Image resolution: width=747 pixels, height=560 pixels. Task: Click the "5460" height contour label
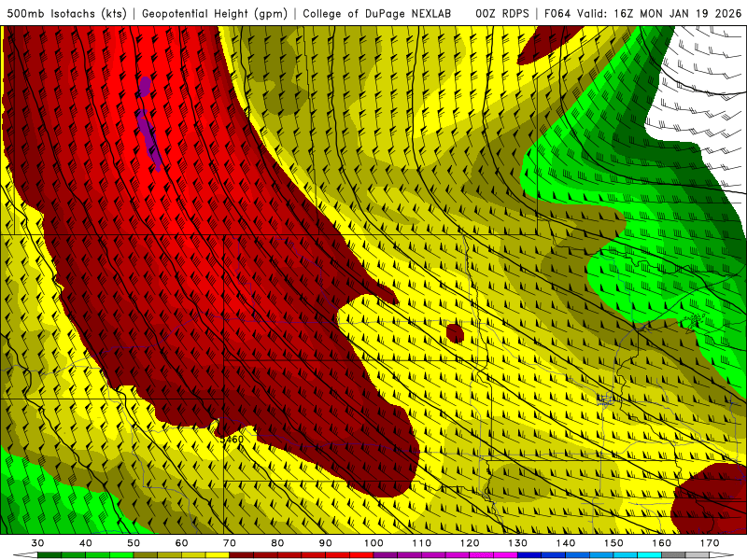[x=233, y=439]
